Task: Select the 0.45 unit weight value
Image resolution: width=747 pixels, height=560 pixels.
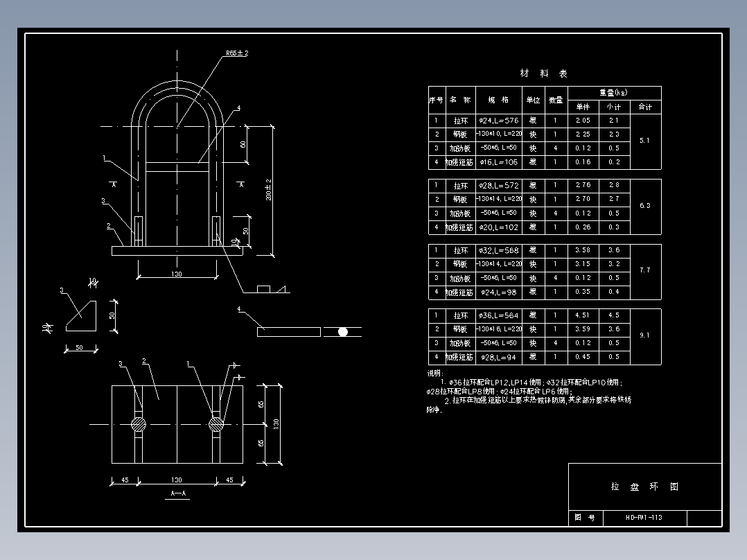Action: [x=583, y=357]
